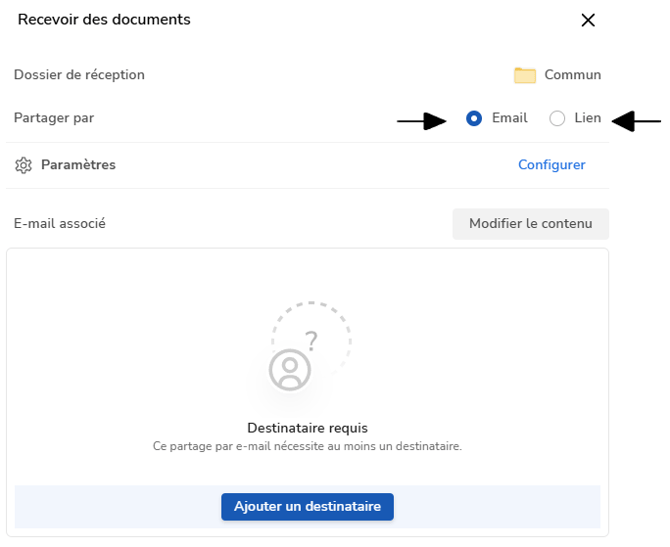Click the Lien option label
The image size is (670, 547).
(x=588, y=118)
